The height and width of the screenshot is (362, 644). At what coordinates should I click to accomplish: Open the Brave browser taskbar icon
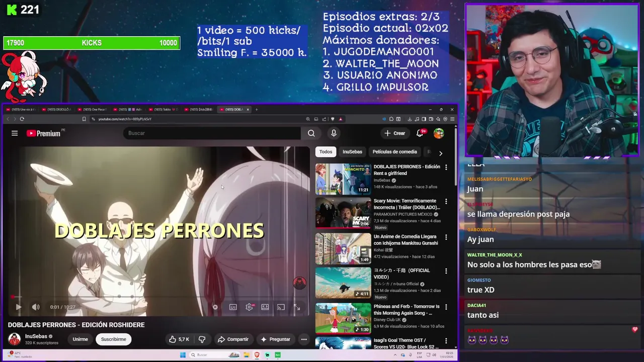click(x=257, y=355)
